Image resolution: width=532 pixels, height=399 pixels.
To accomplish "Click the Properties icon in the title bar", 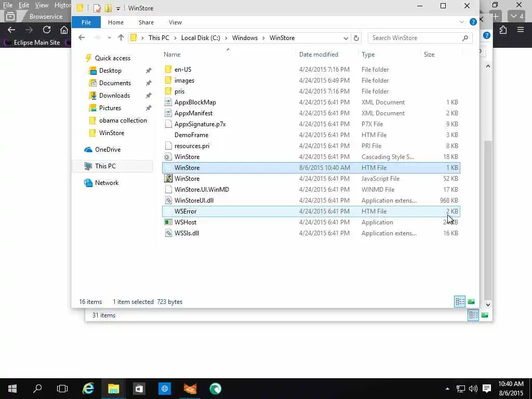I will point(97,8).
